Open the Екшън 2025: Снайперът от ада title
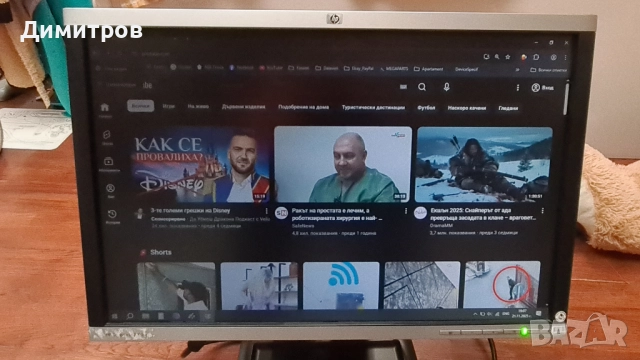 pyautogui.click(x=482, y=214)
